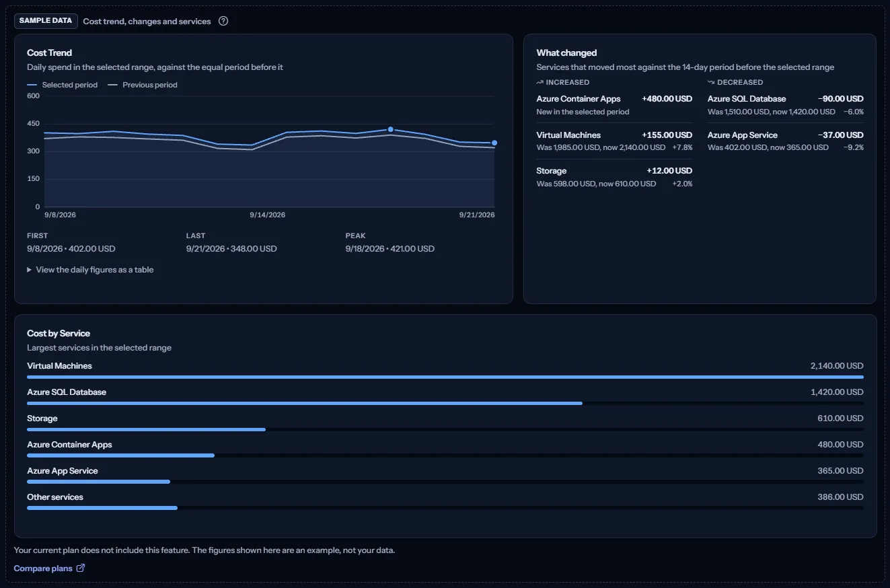Click the external link icon beside Compare plans
Screen dimensions: 890x588
click(x=81, y=568)
